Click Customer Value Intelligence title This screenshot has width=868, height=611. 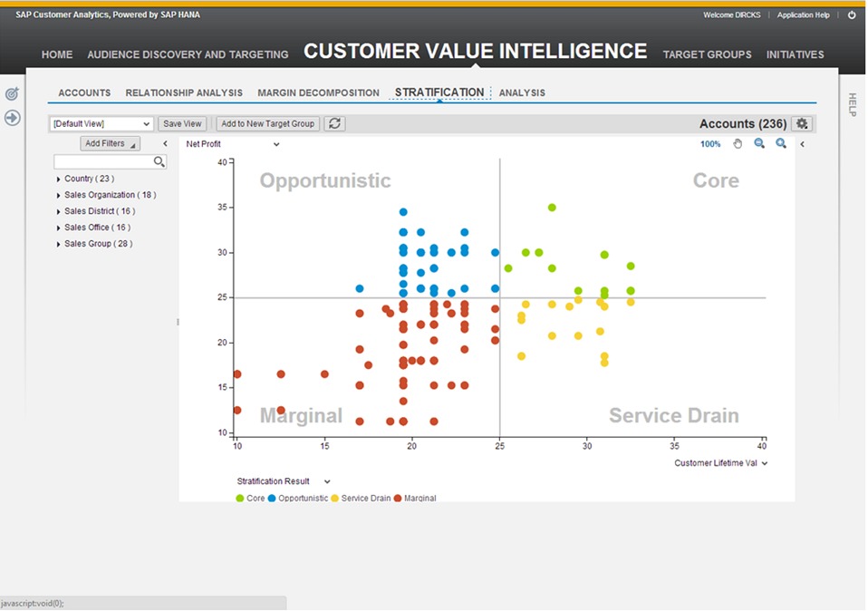click(475, 51)
